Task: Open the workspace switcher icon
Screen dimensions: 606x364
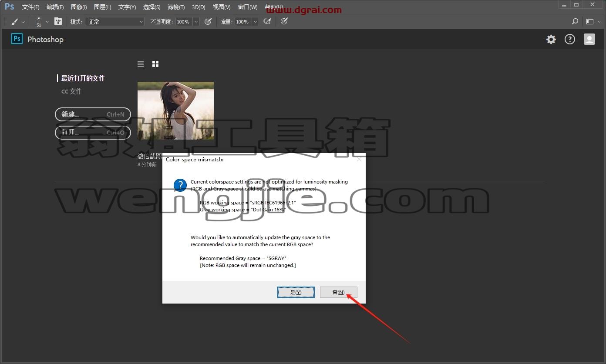Action: point(593,21)
